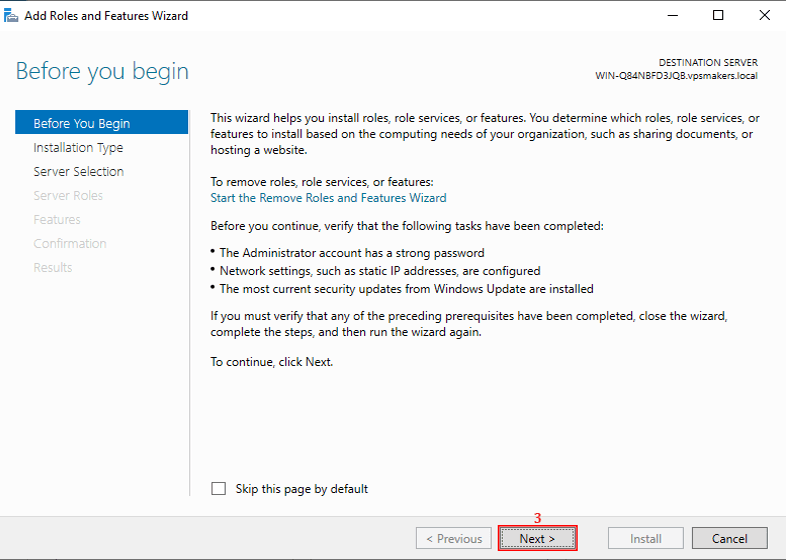This screenshot has width=786, height=560.
Task: Maximize the wizard window
Action: [x=718, y=16]
